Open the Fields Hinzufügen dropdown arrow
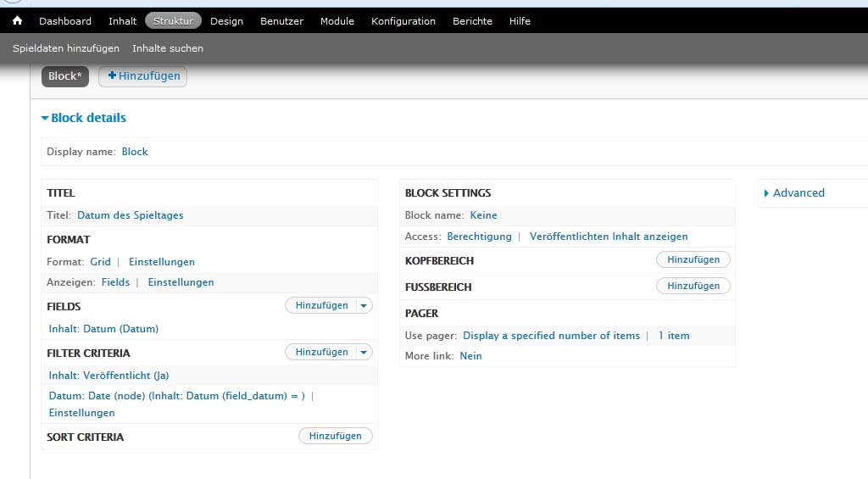Image resolution: width=868 pixels, height=479 pixels. 364,306
